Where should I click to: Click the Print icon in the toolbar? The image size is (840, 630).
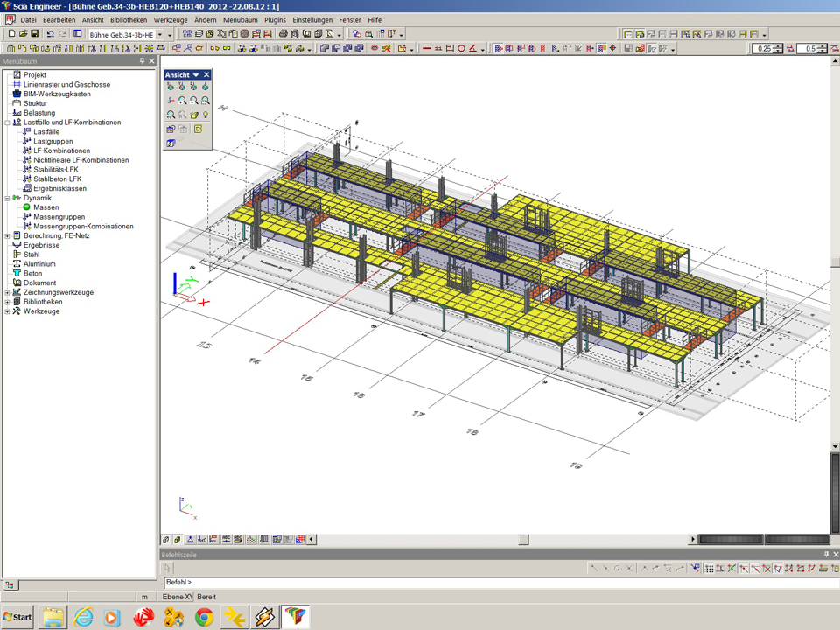point(283,34)
